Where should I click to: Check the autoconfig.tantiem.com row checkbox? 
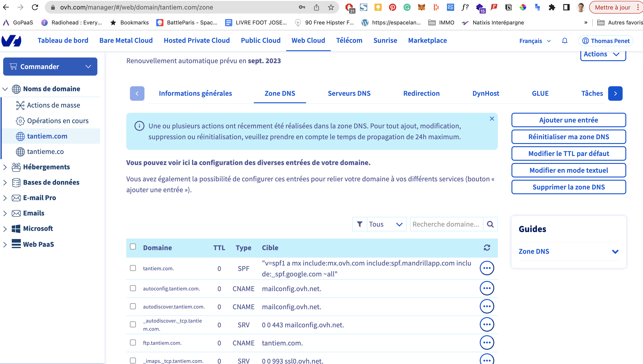pyautogui.click(x=133, y=288)
